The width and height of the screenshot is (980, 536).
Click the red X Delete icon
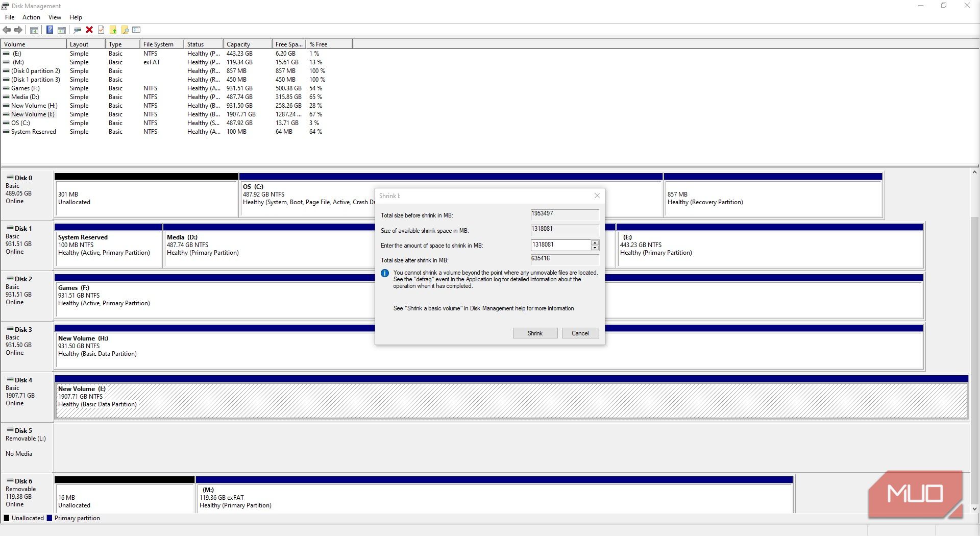click(x=89, y=30)
